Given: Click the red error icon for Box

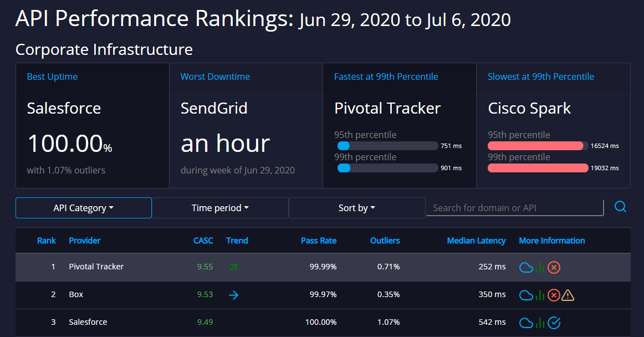Looking at the screenshot, I should coord(554,295).
